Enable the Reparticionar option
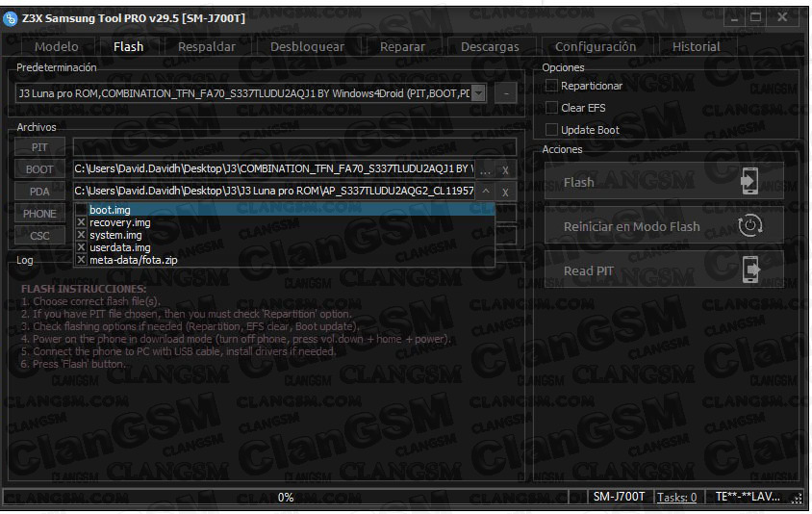This screenshot has width=812, height=514. point(552,86)
